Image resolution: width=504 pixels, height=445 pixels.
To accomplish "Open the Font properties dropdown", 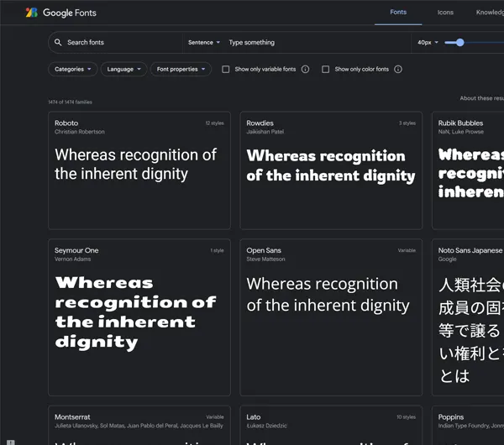I will coord(181,70).
